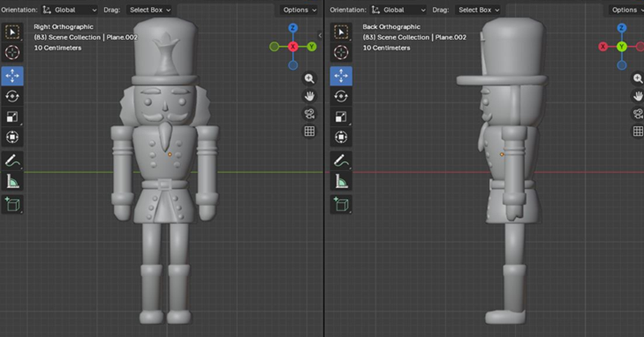Screen dimensions: 644x337
Task: Open the Orientation Global dropdown in left viewport
Action: pyautogui.click(x=69, y=10)
